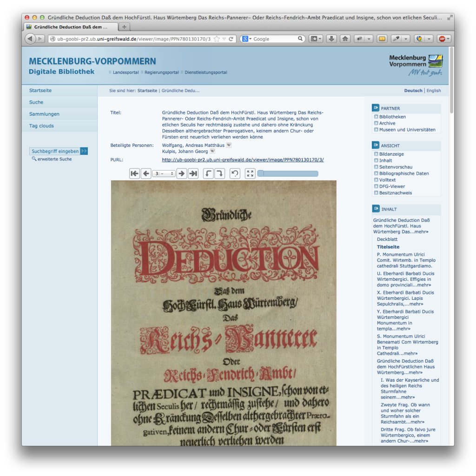Image resolution: width=476 pixels, height=476 pixels.
Task: Click Startseite in the breadcrumb
Action: 147,91
